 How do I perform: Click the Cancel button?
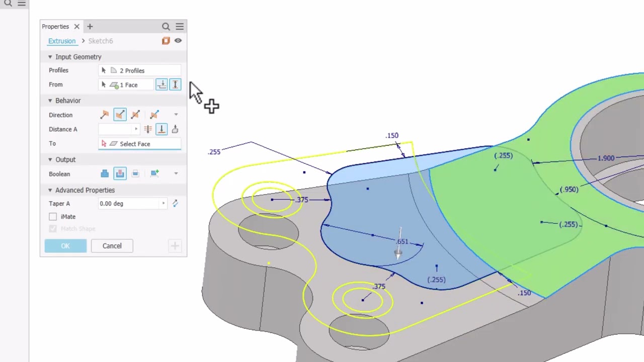point(112,246)
